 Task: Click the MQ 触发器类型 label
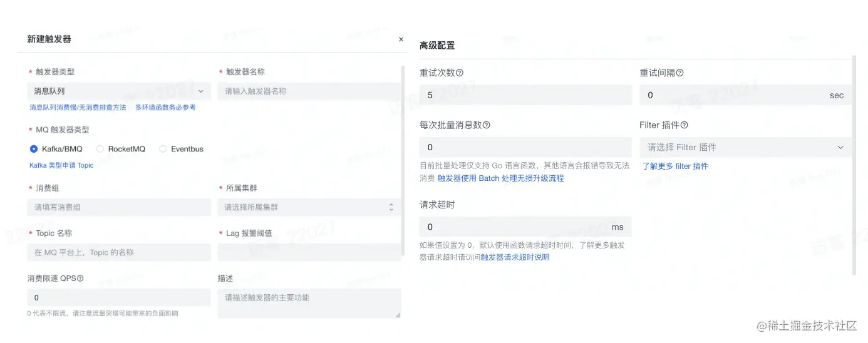[x=62, y=130]
